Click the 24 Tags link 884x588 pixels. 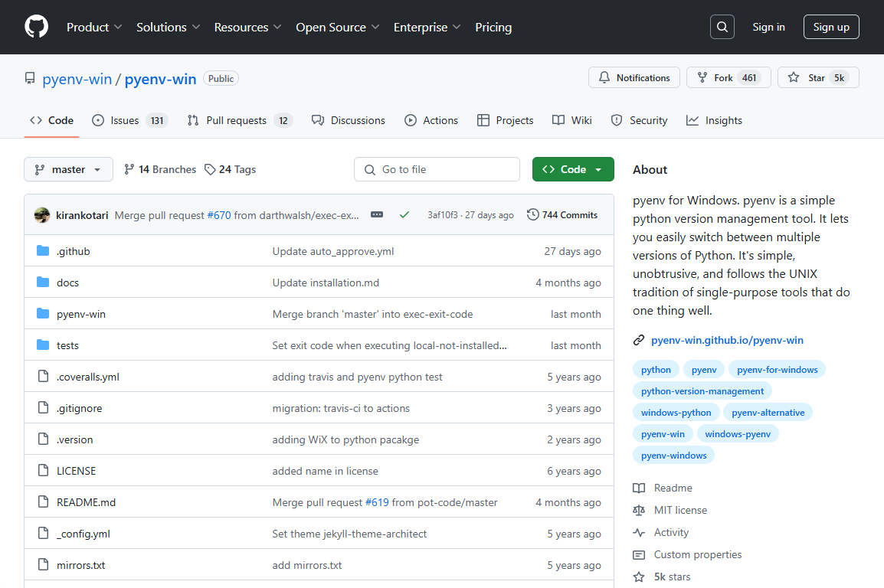click(230, 169)
